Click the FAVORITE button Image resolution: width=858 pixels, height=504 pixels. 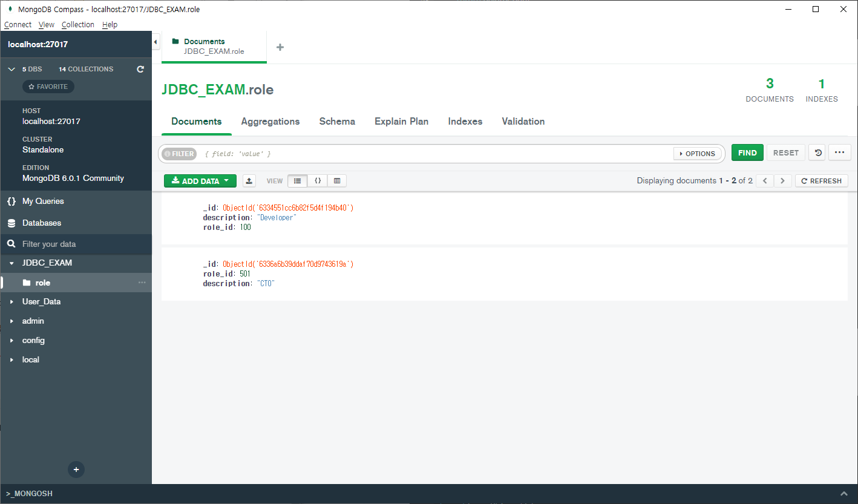click(x=48, y=87)
